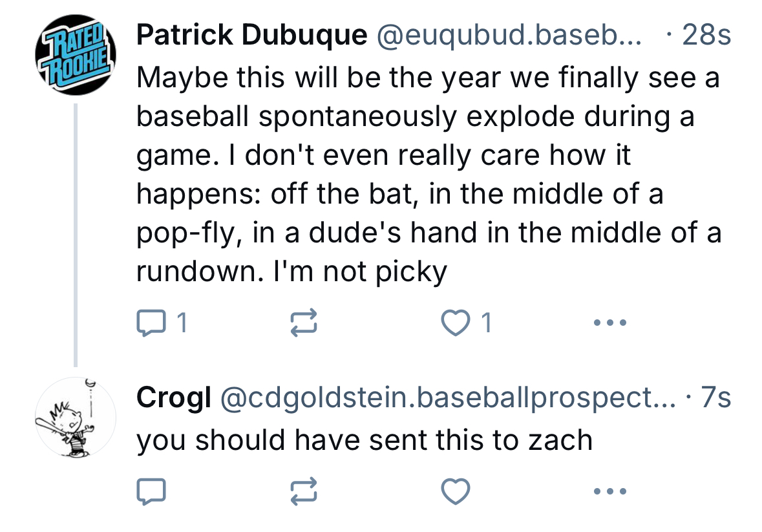Click the Crogl display name
The width and height of the screenshot is (762, 532).
click(x=173, y=398)
